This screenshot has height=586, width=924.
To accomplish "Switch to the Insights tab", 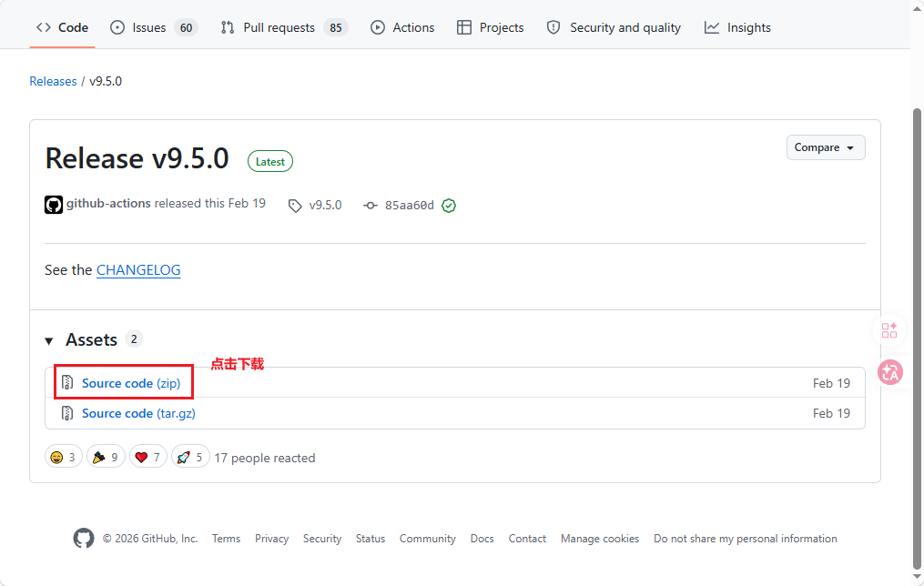I will [x=737, y=27].
